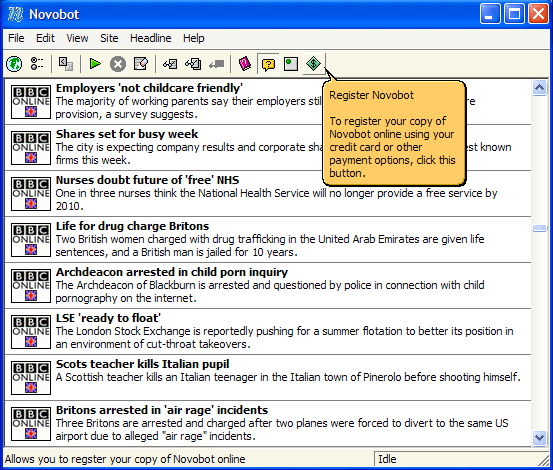Viewport: 553px width, 470px height.
Task: Toggle the yellow balloon tips icon
Action: click(268, 64)
